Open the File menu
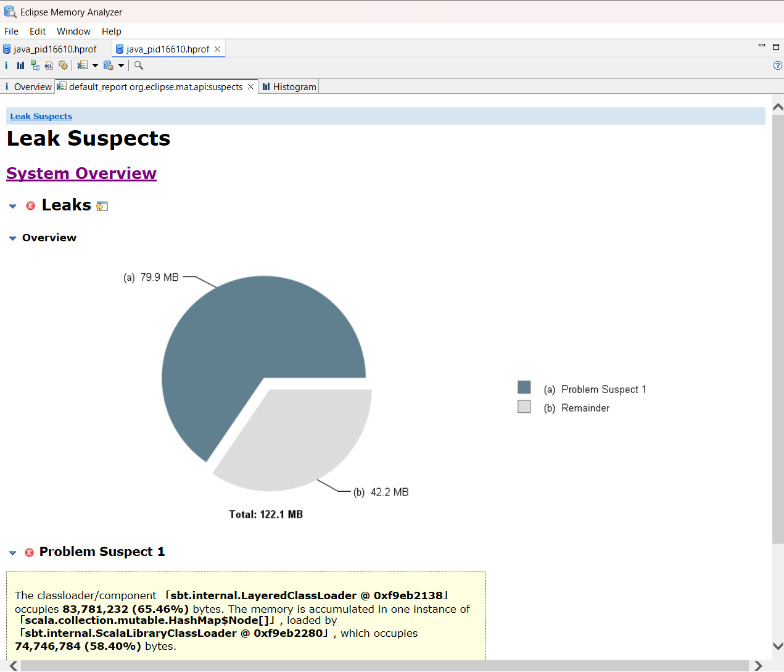 point(11,31)
